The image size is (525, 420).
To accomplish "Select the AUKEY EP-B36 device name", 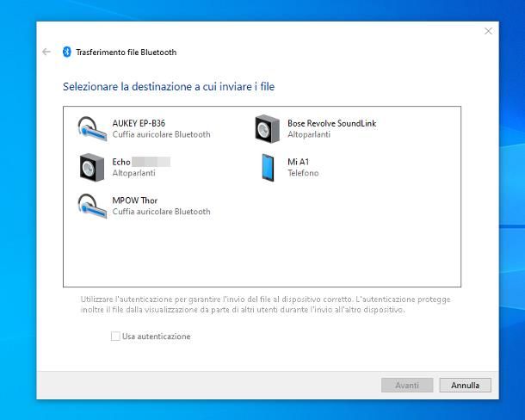I will click(139, 123).
